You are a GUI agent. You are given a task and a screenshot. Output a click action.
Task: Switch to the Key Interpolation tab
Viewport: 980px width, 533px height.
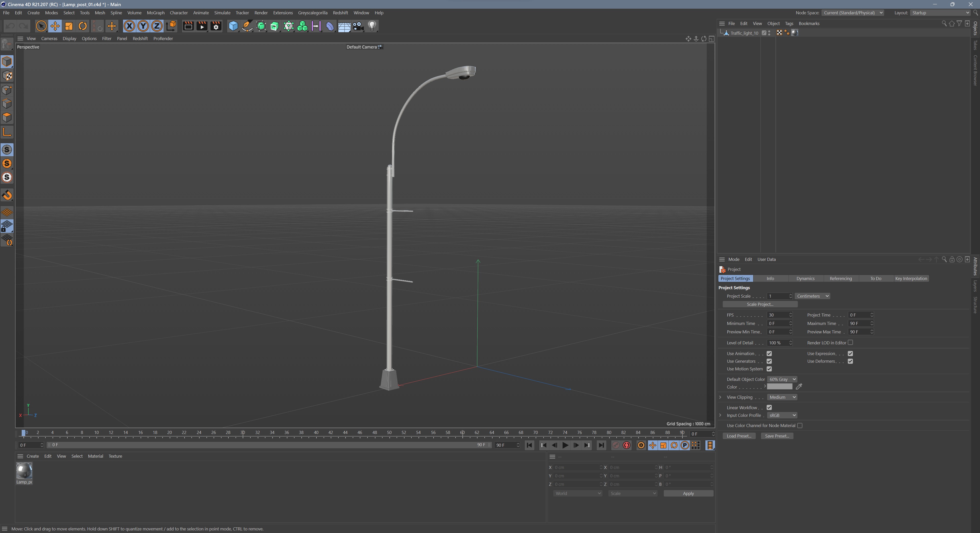coord(911,278)
